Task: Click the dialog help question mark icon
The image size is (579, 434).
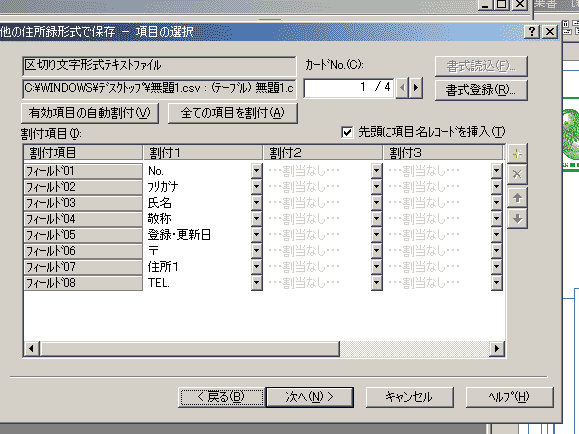Action: [x=532, y=31]
